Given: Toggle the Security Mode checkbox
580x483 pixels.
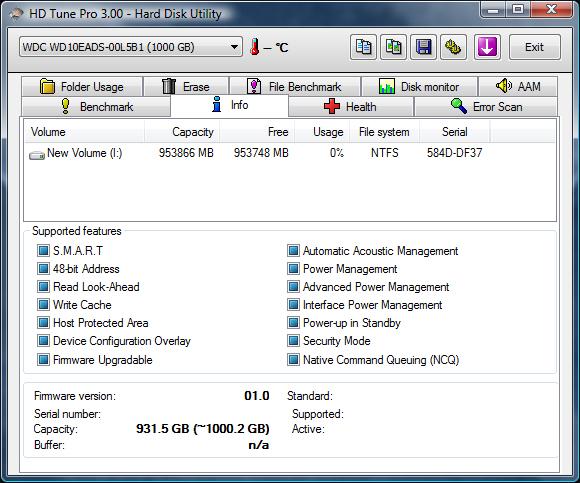Looking at the screenshot, I should [x=293, y=341].
